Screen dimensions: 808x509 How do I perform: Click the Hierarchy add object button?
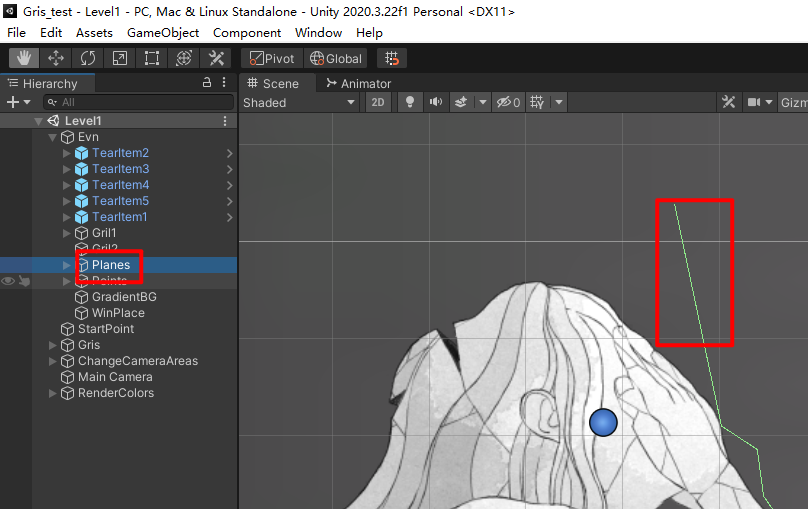point(18,102)
